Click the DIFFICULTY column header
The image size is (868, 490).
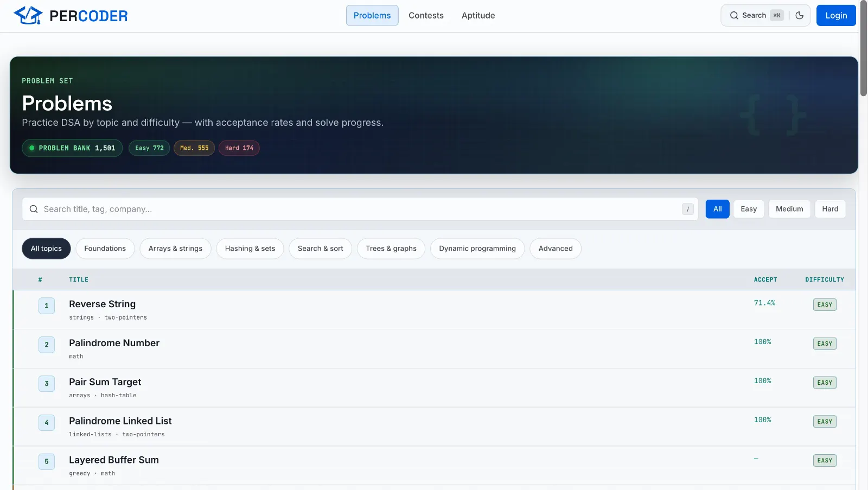pos(825,280)
